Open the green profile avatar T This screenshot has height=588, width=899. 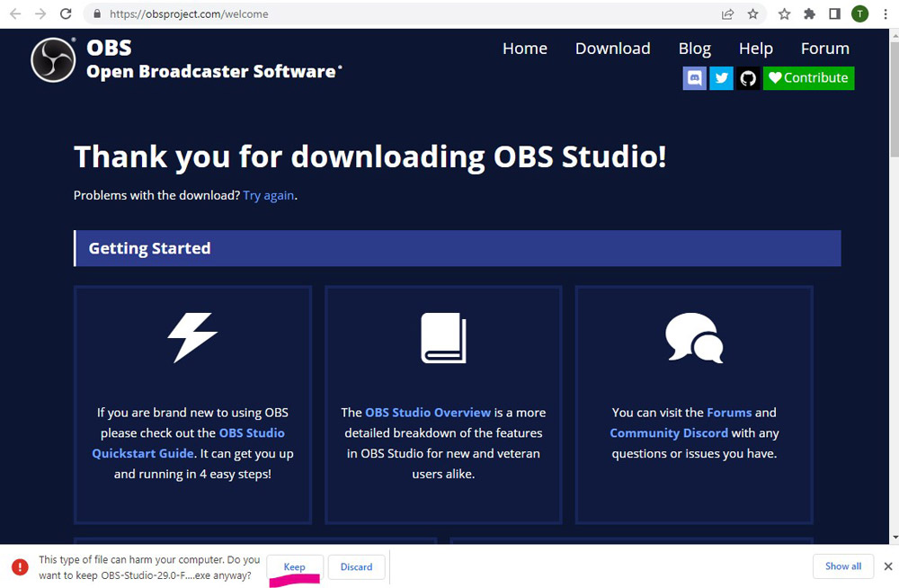[x=859, y=13]
